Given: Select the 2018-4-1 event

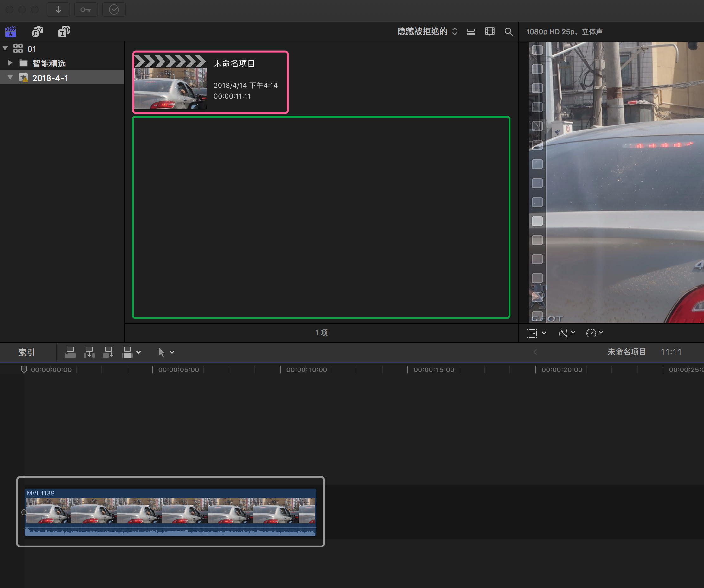Looking at the screenshot, I should (x=50, y=78).
